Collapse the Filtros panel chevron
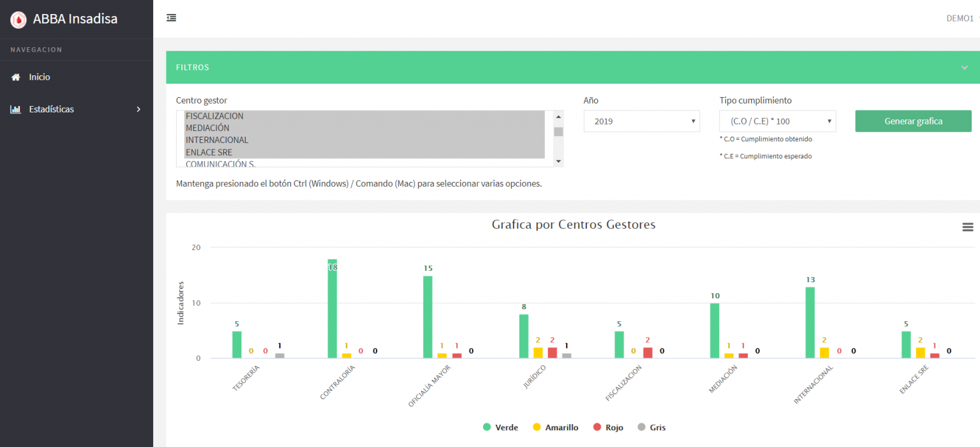This screenshot has width=980, height=447. point(965,68)
